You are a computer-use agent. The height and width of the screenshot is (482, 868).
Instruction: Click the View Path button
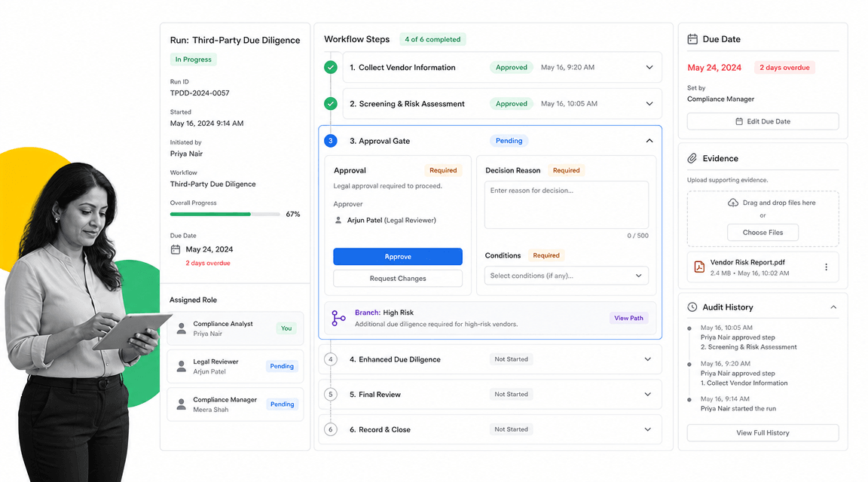click(629, 319)
